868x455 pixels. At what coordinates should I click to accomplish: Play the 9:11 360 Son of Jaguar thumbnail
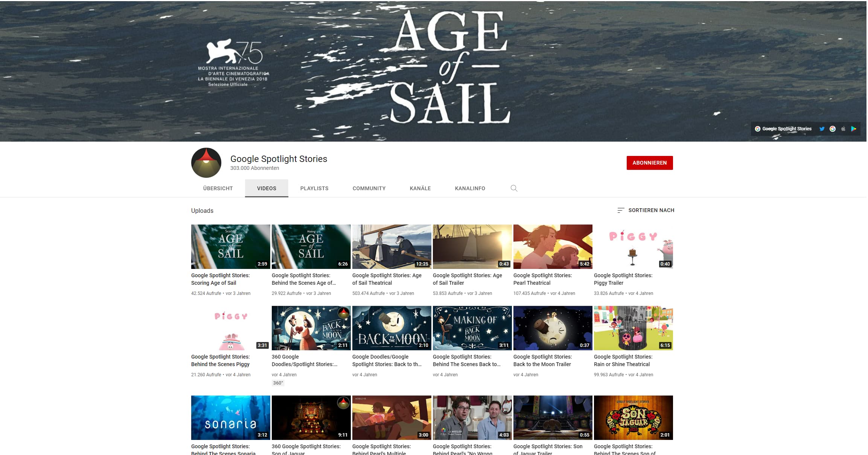click(311, 418)
